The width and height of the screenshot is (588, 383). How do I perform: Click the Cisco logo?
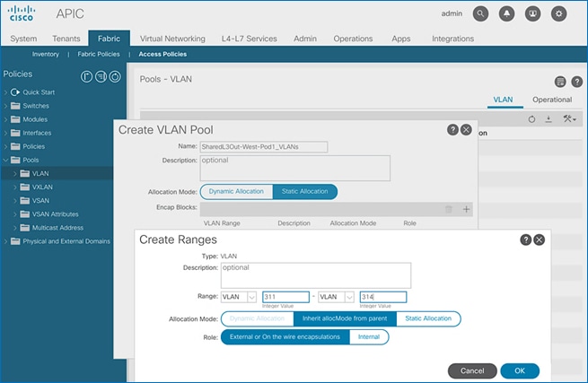(22, 13)
